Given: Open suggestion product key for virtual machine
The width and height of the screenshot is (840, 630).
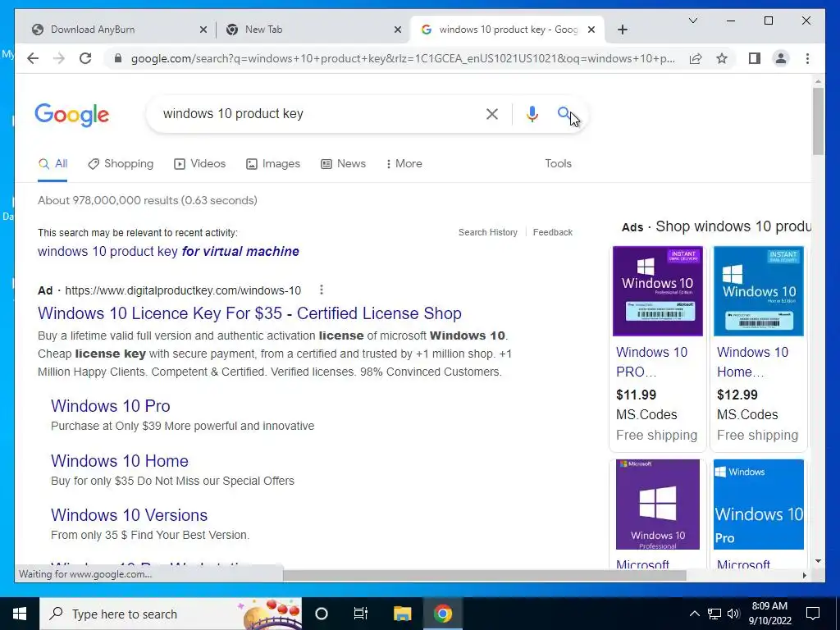Looking at the screenshot, I should point(168,251).
